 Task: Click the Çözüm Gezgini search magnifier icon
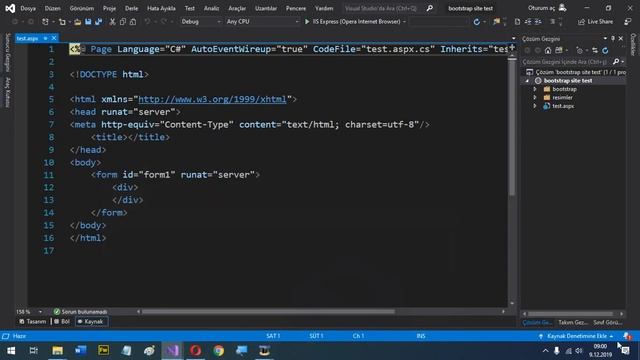[616, 62]
